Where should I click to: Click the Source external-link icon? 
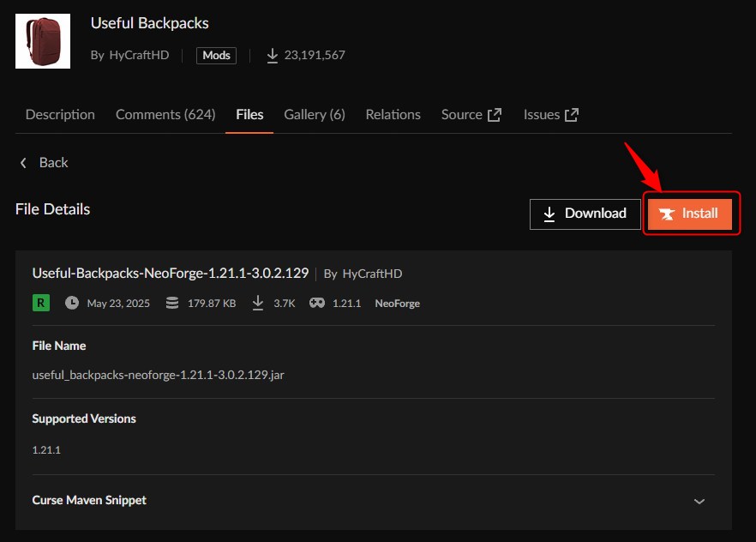[x=495, y=115]
